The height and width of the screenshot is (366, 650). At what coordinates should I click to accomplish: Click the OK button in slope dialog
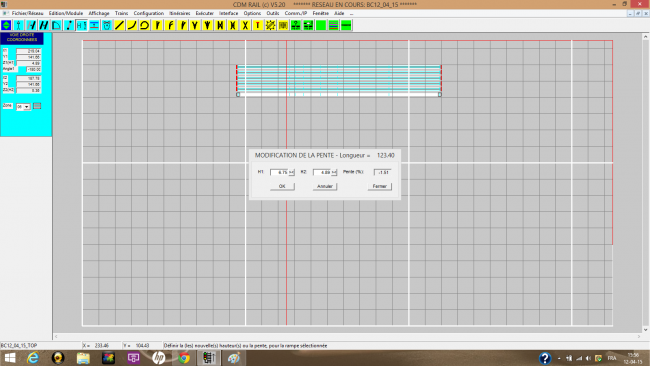pos(282,186)
